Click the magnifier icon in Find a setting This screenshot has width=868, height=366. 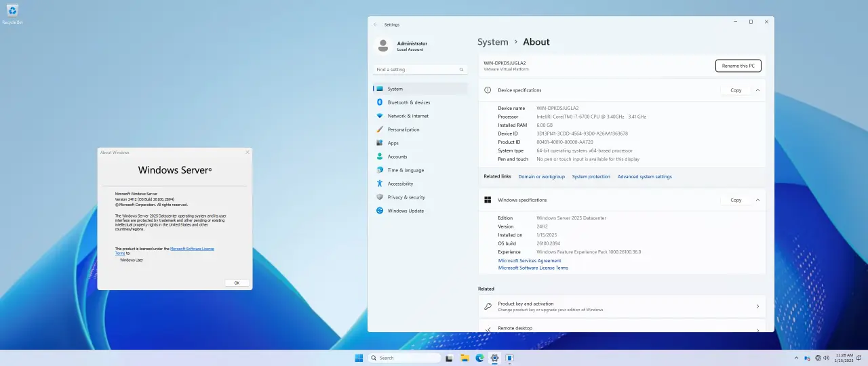coord(461,69)
